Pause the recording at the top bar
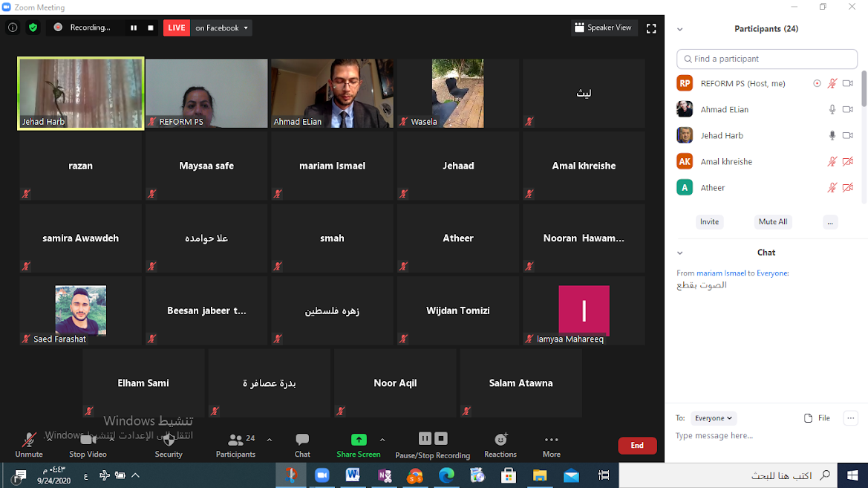868x488 pixels. pyautogui.click(x=134, y=27)
